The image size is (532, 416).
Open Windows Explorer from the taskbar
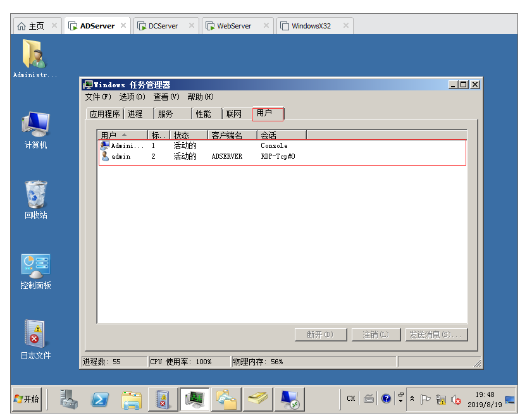(x=132, y=399)
